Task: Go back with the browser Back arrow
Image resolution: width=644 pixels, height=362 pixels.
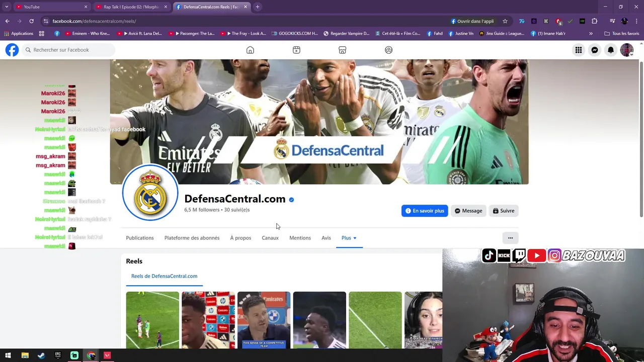Action: [x=7, y=21]
